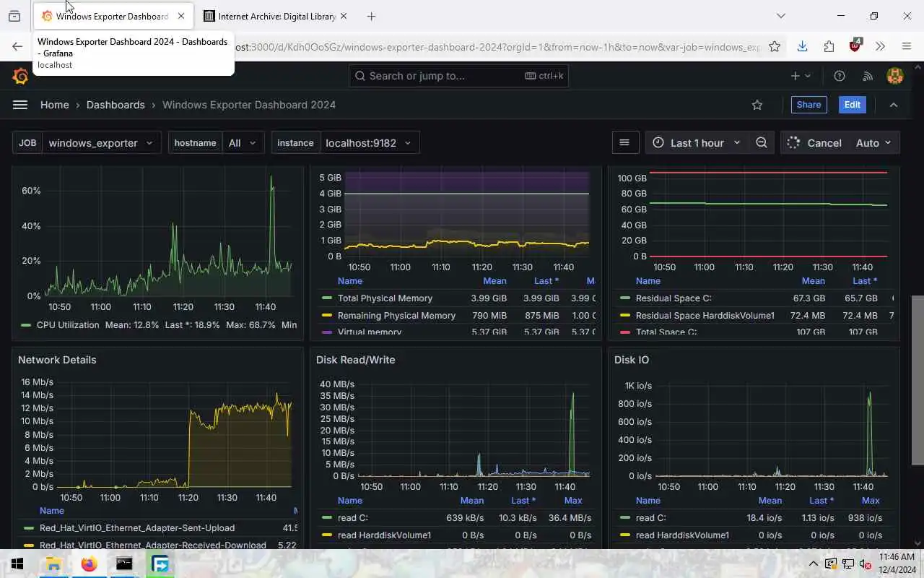Focus the Search or jump to field
Screen dimensions: 924x578
tap(459, 76)
